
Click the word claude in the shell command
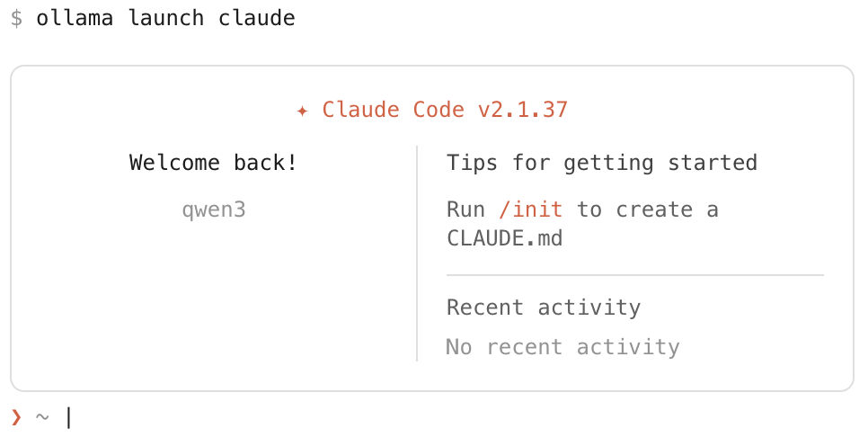click(256, 18)
